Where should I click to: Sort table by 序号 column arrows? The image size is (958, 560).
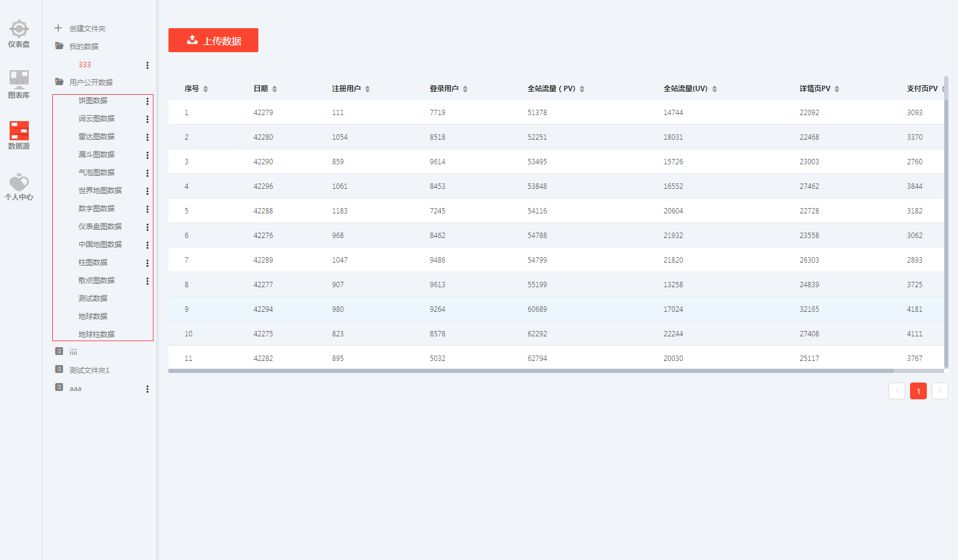[206, 89]
